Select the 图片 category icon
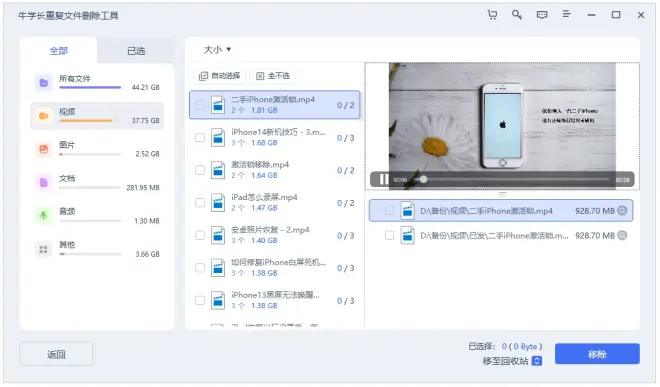Viewport: 660px width, 387px height. (x=43, y=149)
